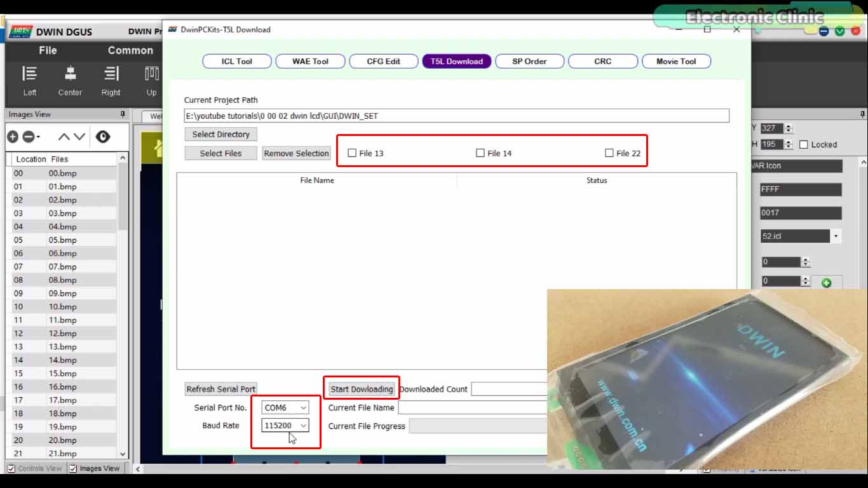Open the Movie Tool tab
Screen dimensions: 868x488
[676, 61]
